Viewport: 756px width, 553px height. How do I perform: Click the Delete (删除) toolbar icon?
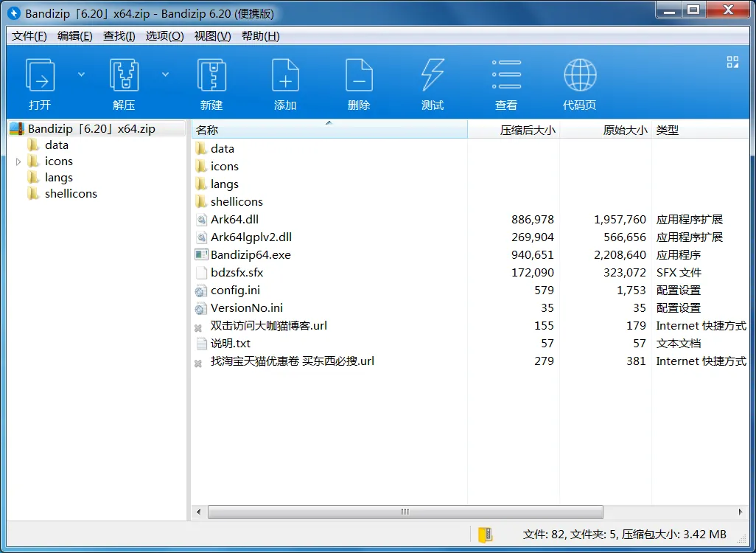(x=359, y=74)
